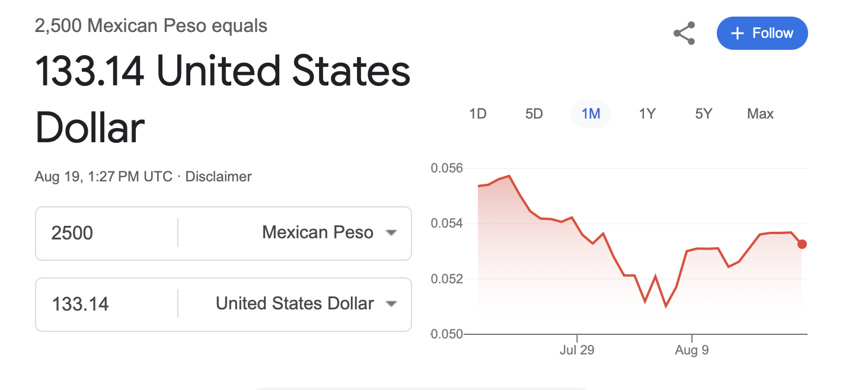Click the Aug 9 axis label
Image resolution: width=868 pixels, height=390 pixels.
pyautogui.click(x=691, y=350)
